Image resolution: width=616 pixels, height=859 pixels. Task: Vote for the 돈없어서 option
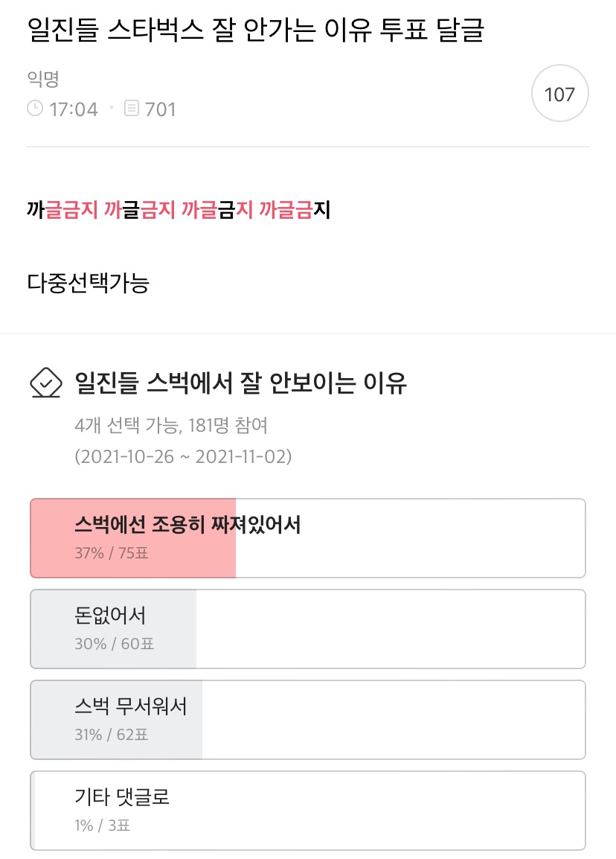tap(307, 628)
